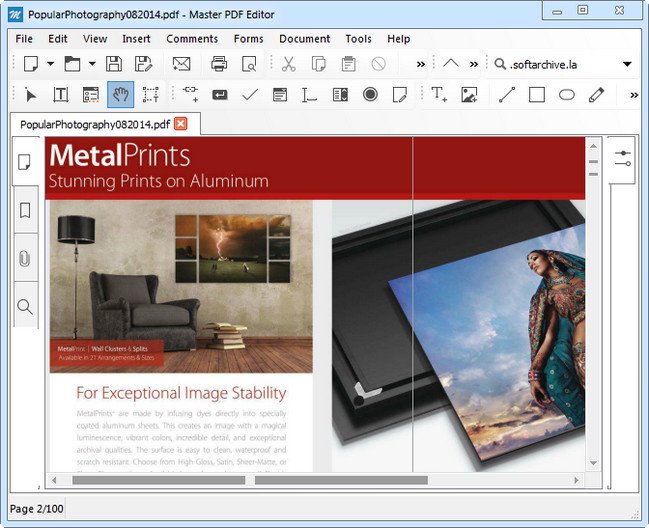The width and height of the screenshot is (649, 528).
Task: Click the Save As icon with pencil
Action: pyautogui.click(x=144, y=64)
